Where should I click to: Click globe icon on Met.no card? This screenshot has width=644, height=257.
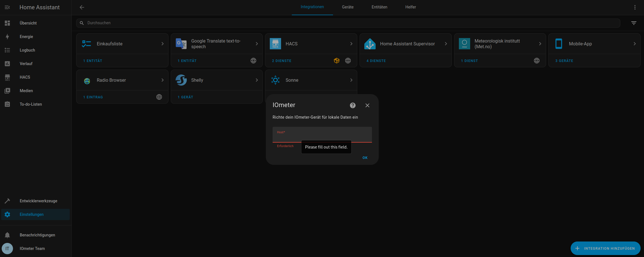537,61
